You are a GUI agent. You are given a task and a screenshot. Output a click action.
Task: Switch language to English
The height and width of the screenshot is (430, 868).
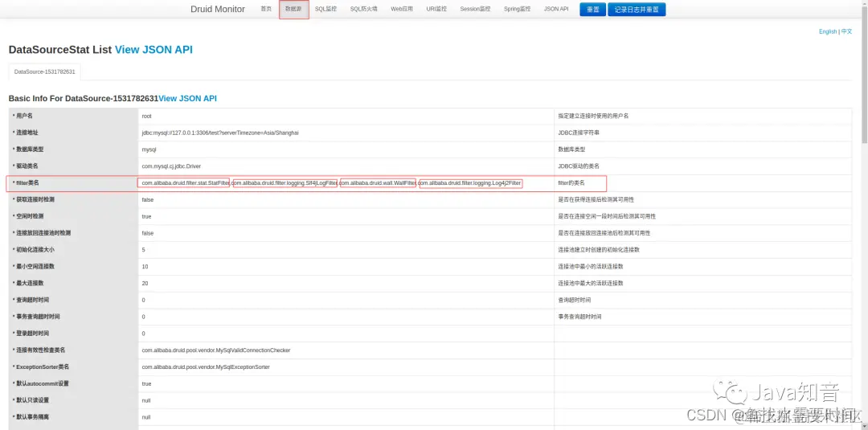[x=828, y=31]
